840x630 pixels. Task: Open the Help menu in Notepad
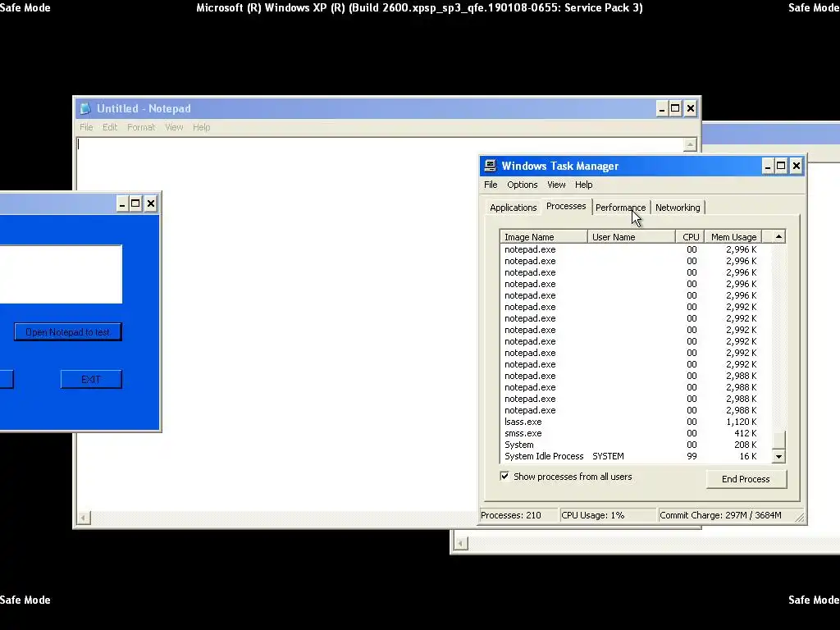tap(202, 127)
